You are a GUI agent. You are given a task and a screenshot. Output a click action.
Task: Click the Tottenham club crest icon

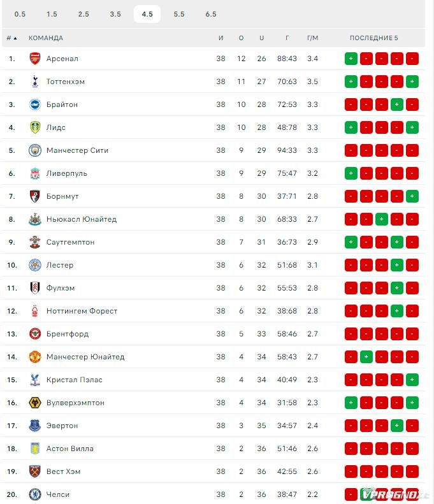[34, 82]
